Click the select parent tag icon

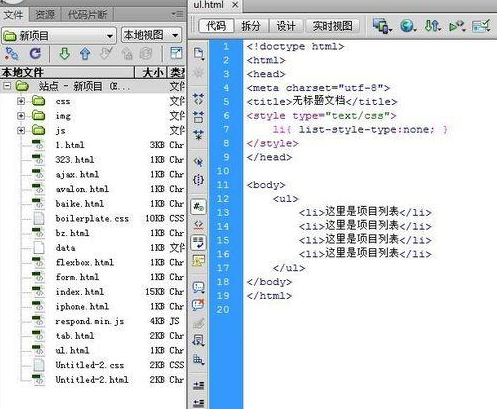point(199,162)
